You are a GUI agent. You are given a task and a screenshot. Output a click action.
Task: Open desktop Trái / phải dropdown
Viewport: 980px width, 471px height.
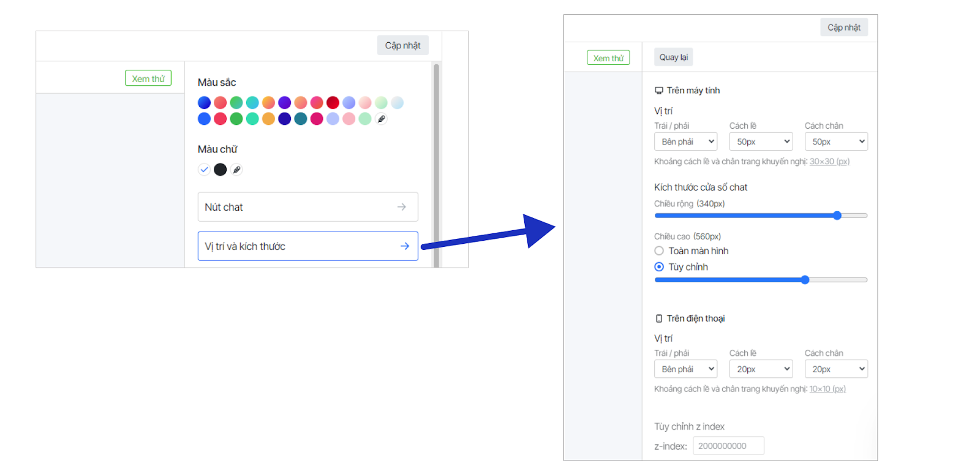685,142
